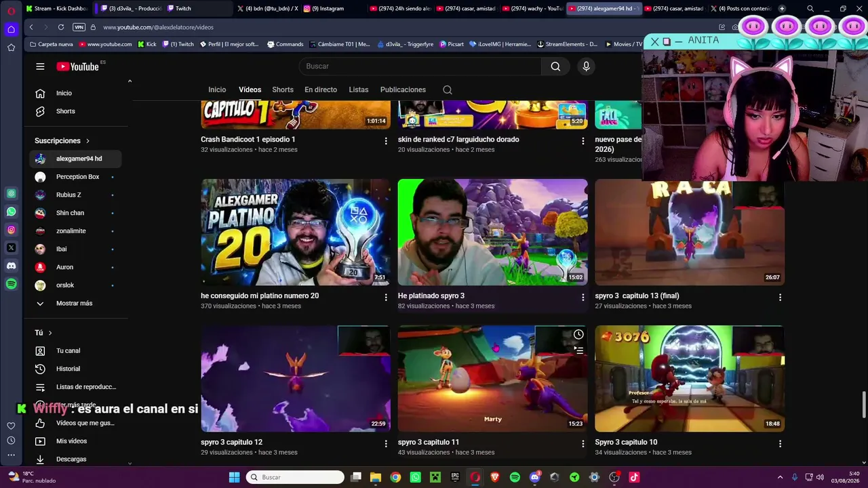Open options menu for skin de ranked c7
The height and width of the screenshot is (488, 868).
583,141
